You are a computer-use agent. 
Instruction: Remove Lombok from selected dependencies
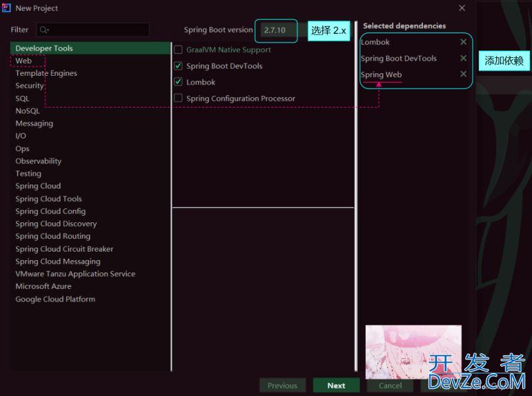(x=463, y=42)
